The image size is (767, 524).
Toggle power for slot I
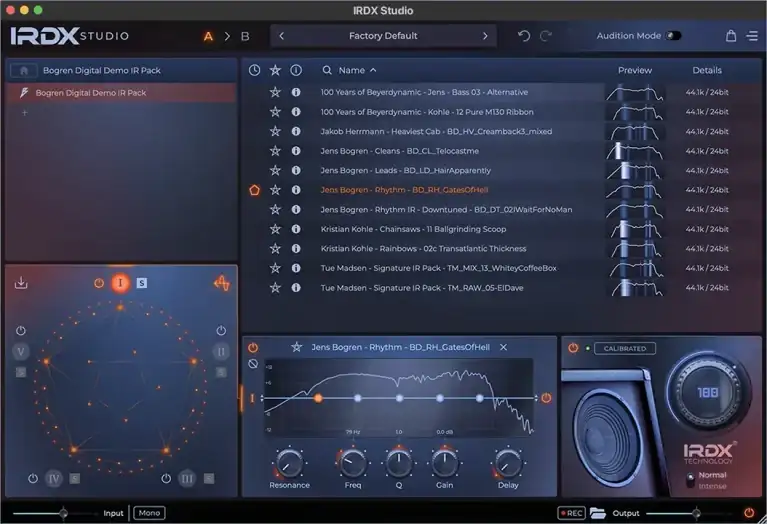click(99, 283)
